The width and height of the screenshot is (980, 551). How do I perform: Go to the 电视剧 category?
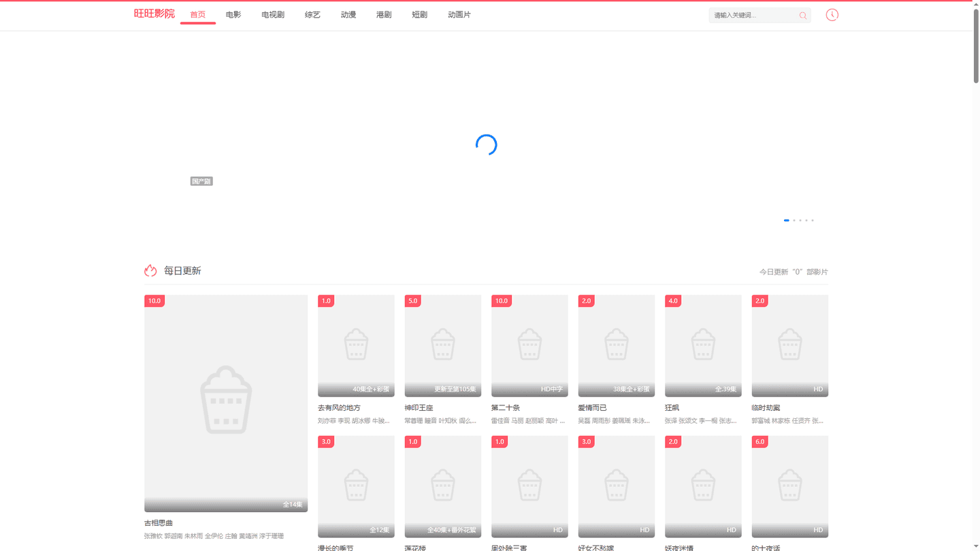(273, 15)
